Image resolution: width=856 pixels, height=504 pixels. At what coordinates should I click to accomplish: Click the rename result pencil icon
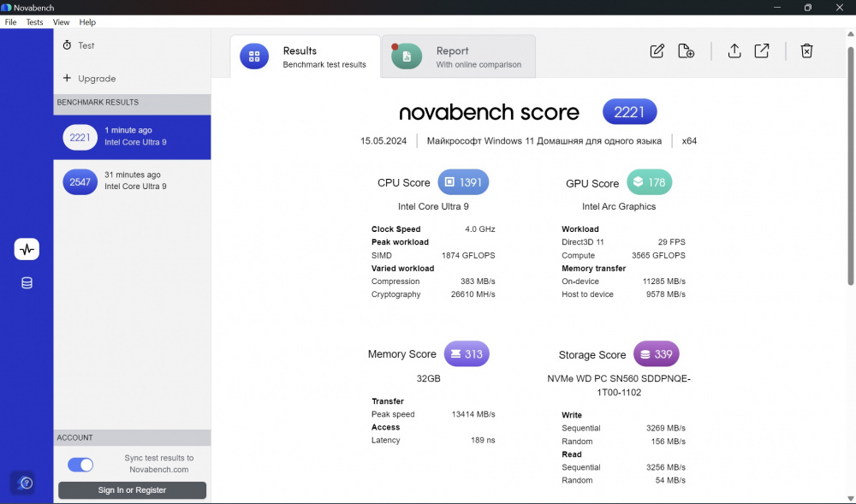(x=657, y=50)
